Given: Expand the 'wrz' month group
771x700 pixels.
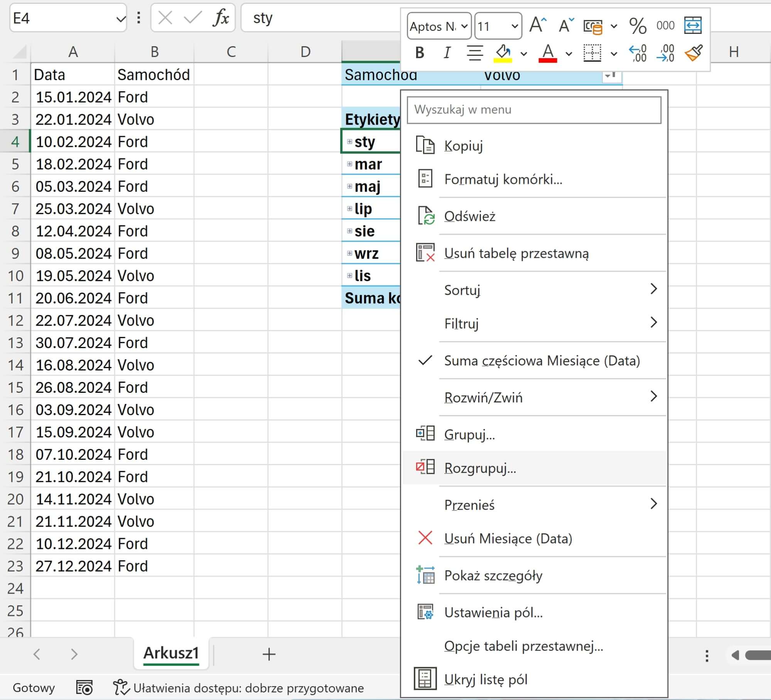Looking at the screenshot, I should pos(349,253).
